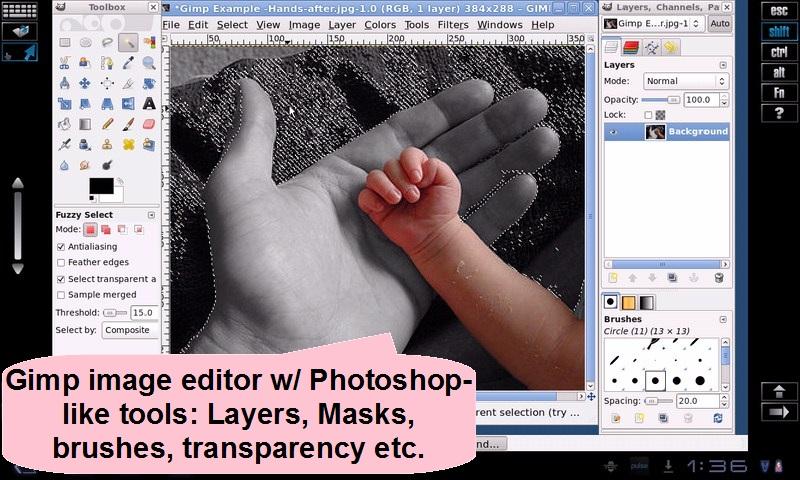Select the Ink tool
Screen dimensions: 800x480
coord(85,144)
